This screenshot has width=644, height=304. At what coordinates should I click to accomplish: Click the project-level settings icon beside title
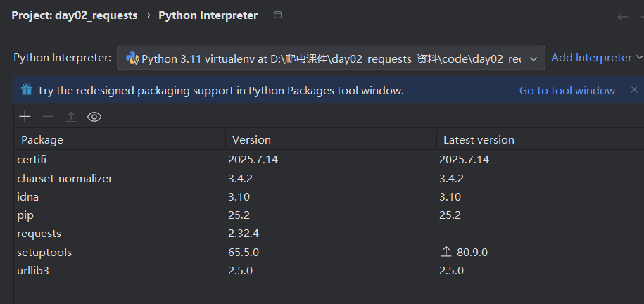[x=277, y=15]
